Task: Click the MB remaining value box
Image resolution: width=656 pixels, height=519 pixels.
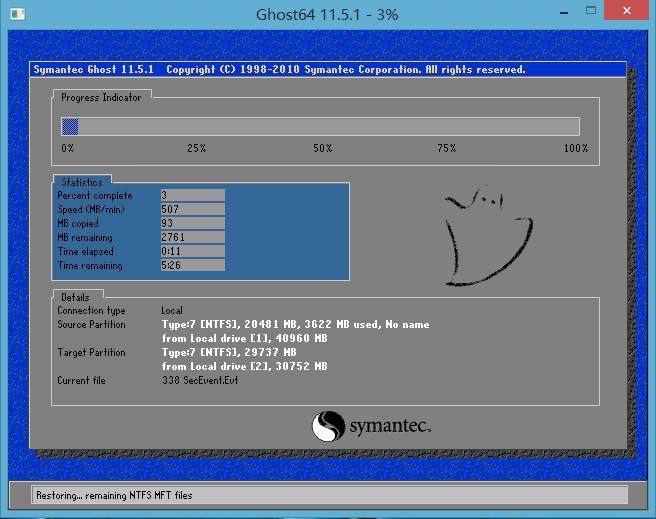Action: (x=192, y=238)
